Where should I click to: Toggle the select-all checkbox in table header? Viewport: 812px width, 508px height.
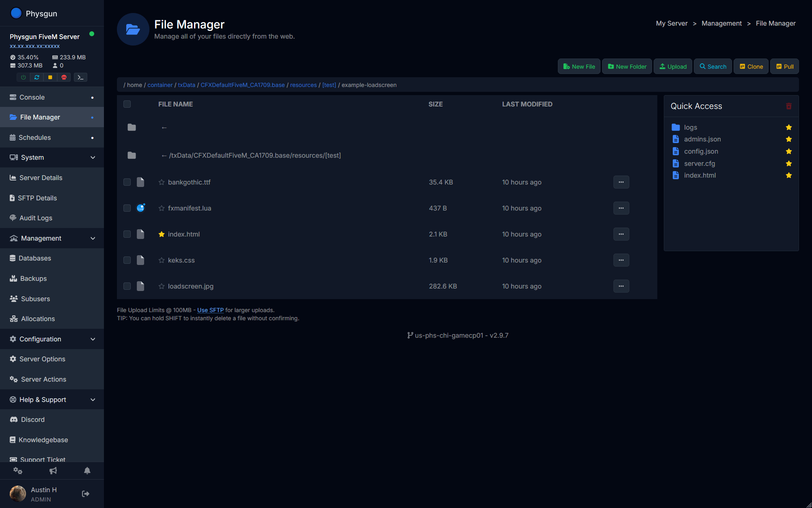coord(127,104)
